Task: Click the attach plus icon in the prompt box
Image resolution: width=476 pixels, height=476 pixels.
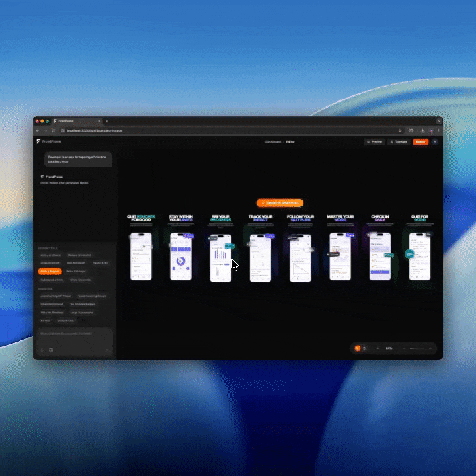Action: 42,350
